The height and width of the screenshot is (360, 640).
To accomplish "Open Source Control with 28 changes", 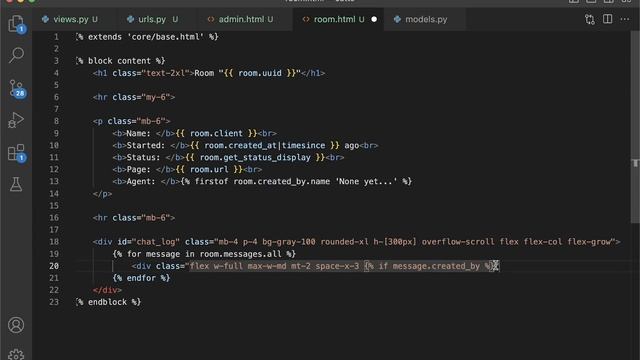I will tap(16, 88).
